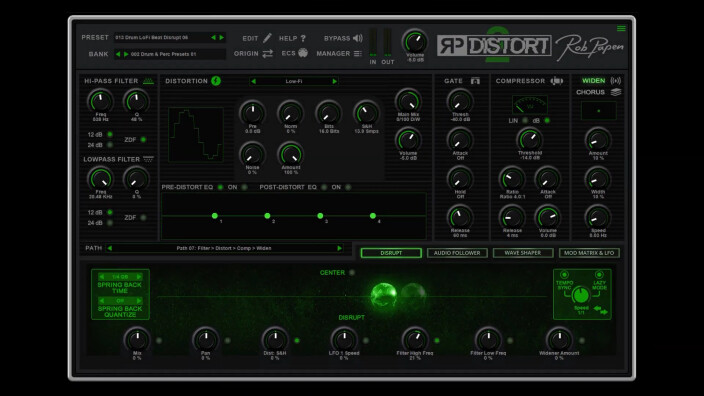Increase Spring Back Time value
The height and width of the screenshot is (396, 704).
click(139, 277)
